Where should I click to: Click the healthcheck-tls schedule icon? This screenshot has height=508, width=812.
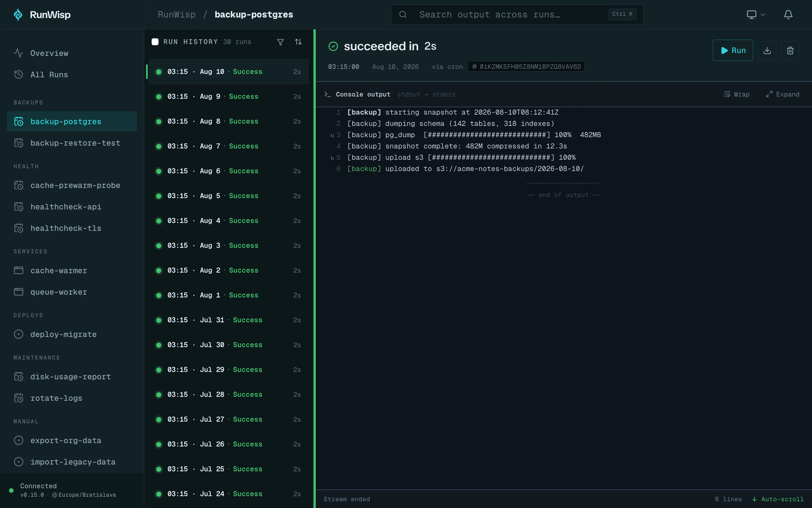pos(19,228)
